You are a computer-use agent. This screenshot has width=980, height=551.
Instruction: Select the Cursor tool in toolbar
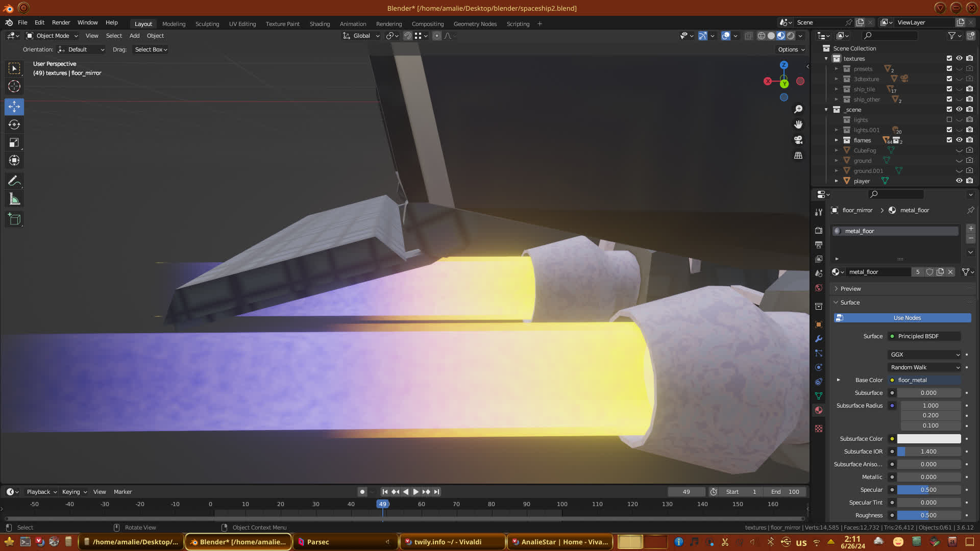coord(14,86)
